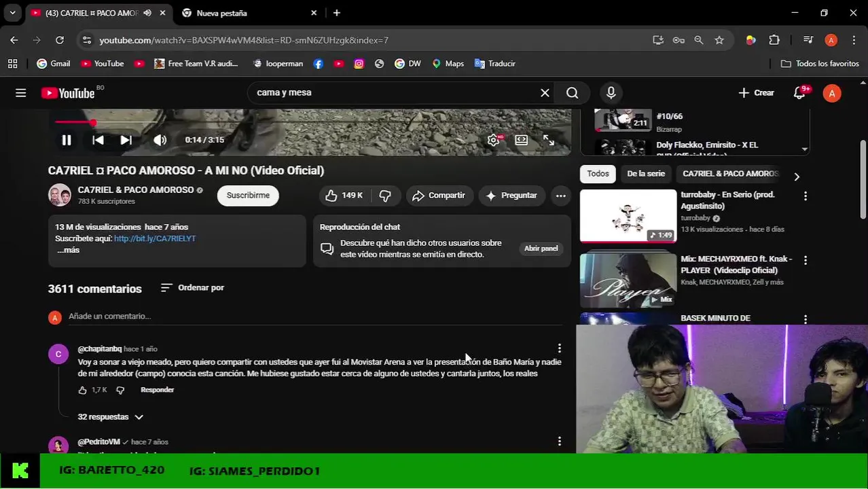Dislike the video
868x489 pixels.
(x=385, y=196)
